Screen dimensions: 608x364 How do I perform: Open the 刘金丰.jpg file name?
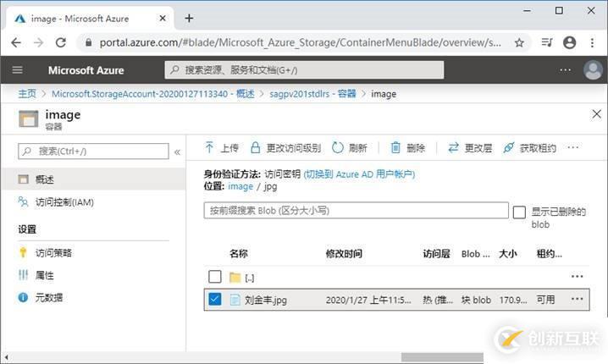pos(266,300)
